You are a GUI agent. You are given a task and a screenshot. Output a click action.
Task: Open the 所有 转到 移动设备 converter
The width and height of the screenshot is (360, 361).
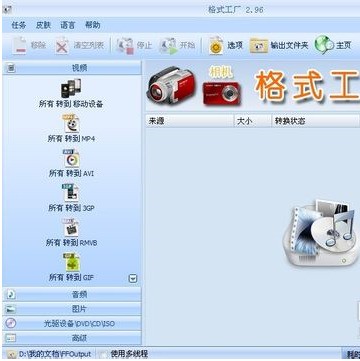(71, 93)
